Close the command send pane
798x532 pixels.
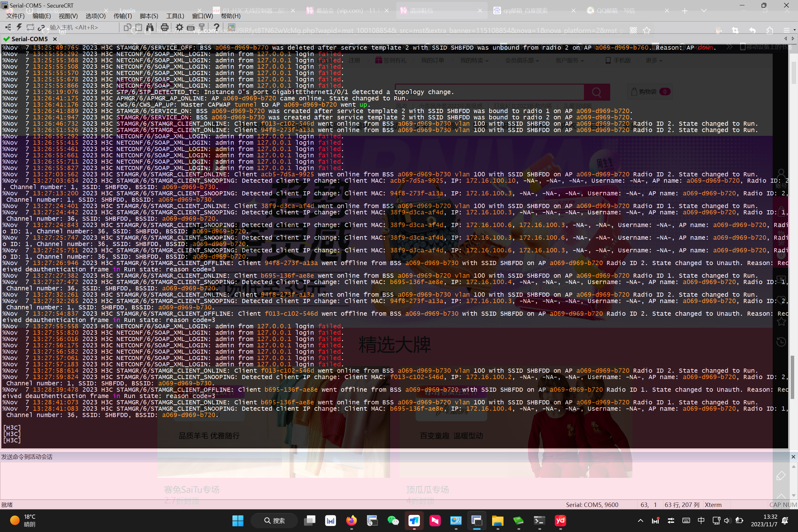[793, 457]
